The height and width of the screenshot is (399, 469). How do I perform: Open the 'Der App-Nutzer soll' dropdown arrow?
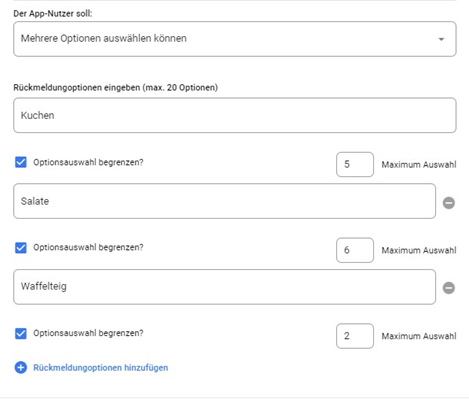[441, 39]
